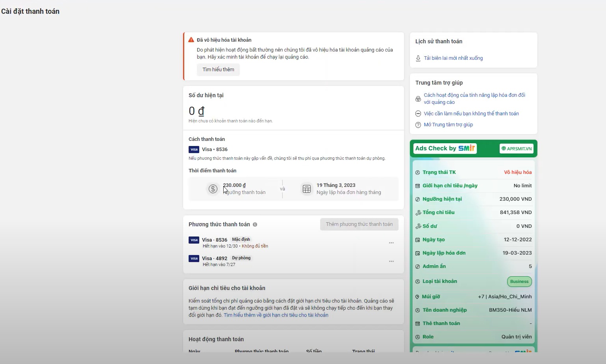Image resolution: width=606 pixels, height=364 pixels.
Task: Click Thêm phương thức thanh toán button
Action: [359, 224]
